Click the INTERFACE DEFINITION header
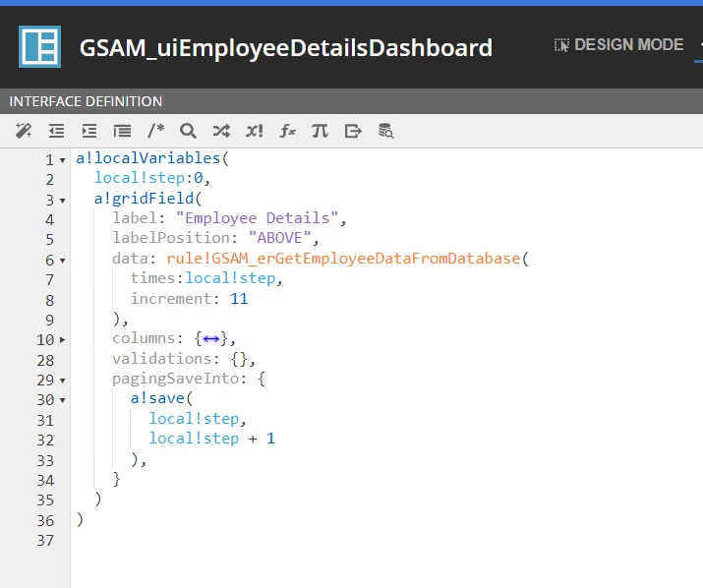 pos(86,101)
